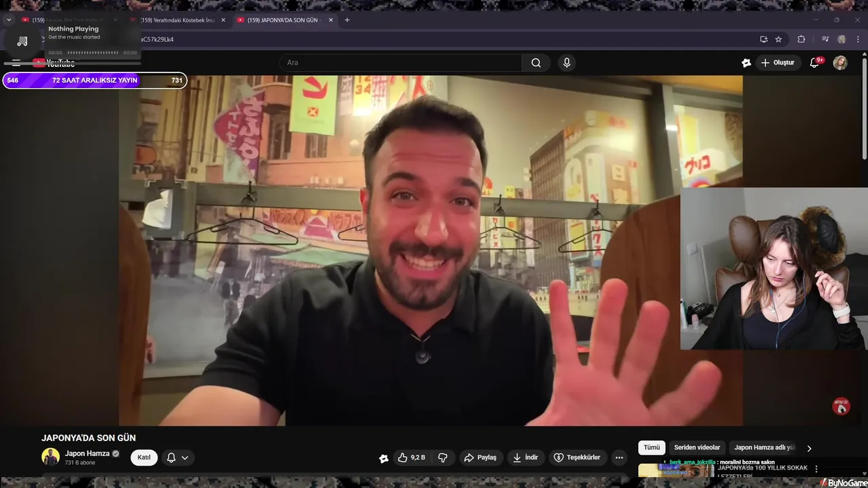Select the Japon Hamza adlı chip
The width and height of the screenshot is (868, 488).
pyautogui.click(x=764, y=447)
